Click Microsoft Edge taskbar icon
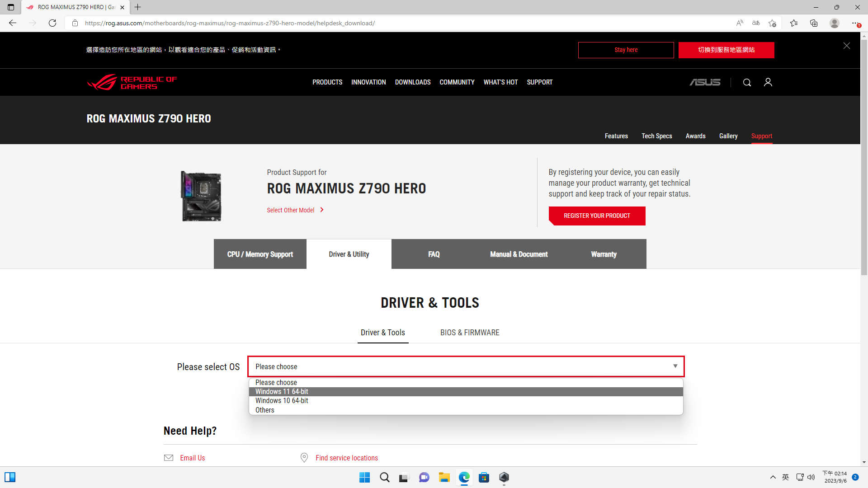Viewport: 868px width, 488px height. pos(464,477)
